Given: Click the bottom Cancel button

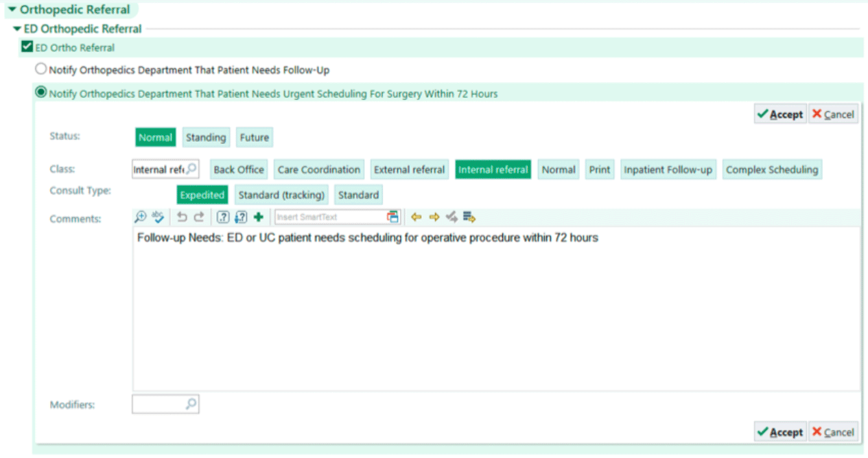Looking at the screenshot, I should coord(833,432).
